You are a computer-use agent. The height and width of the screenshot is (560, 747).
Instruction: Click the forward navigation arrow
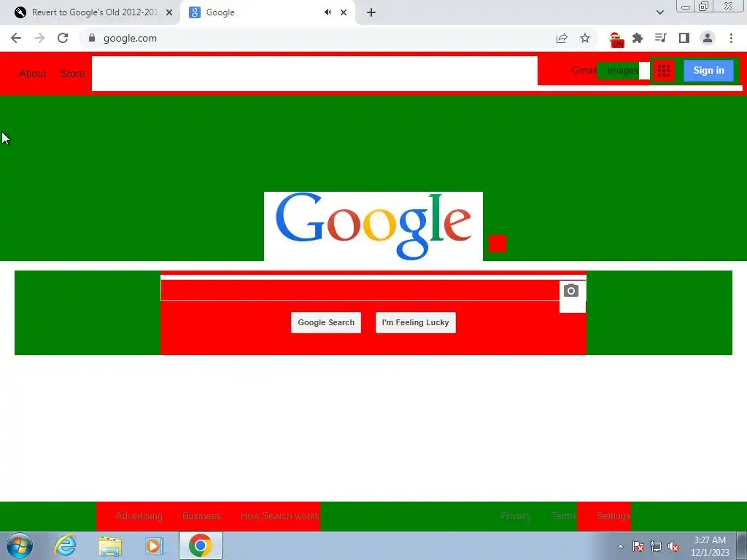(39, 38)
